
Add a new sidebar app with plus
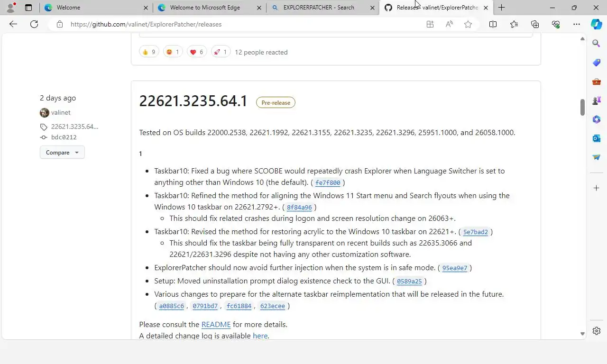(597, 188)
